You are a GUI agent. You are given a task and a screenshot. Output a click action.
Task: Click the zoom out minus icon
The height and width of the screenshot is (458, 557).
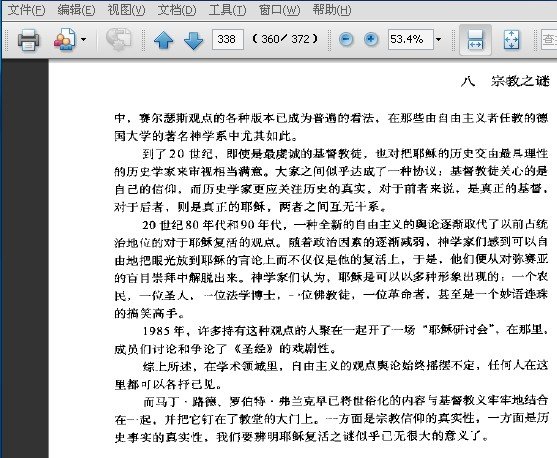(x=346, y=39)
